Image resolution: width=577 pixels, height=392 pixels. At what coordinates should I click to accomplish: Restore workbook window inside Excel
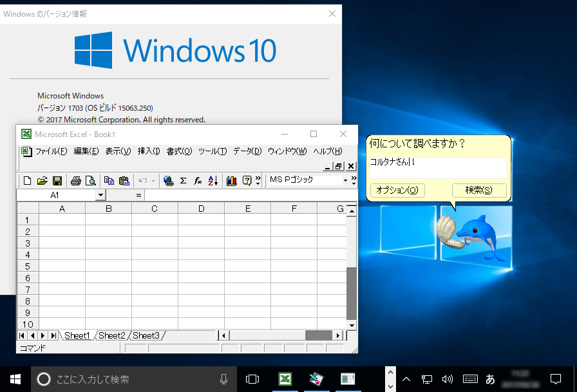(x=339, y=166)
